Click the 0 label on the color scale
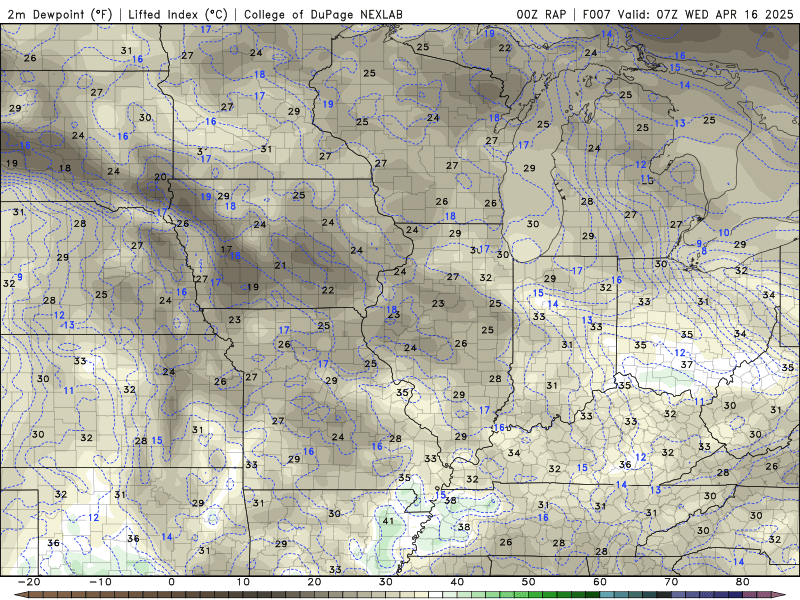Image resolution: width=800 pixels, height=600 pixels. pos(171,582)
